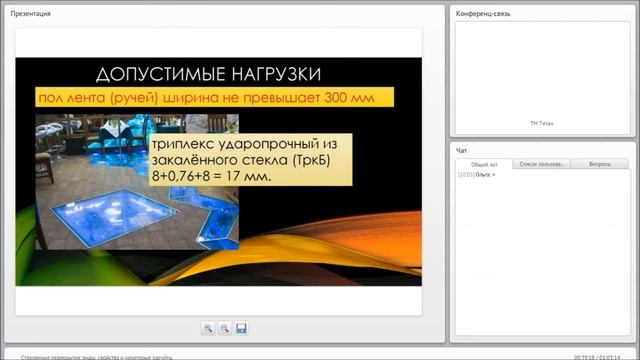Click the playback time counter
Screen dimensions: 640x360
coord(597,358)
